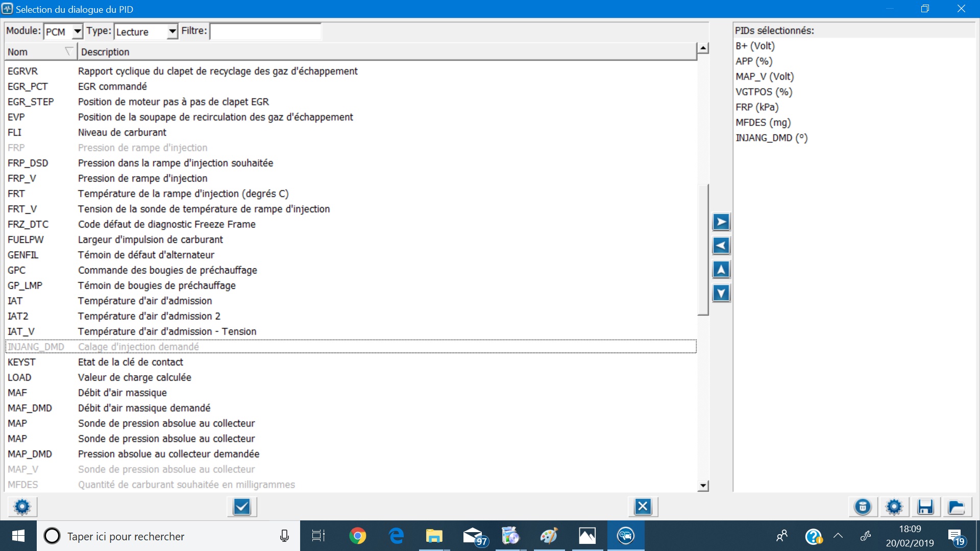980x551 pixels.
Task: Confirm selection with the checkmark button
Action: click(x=241, y=507)
